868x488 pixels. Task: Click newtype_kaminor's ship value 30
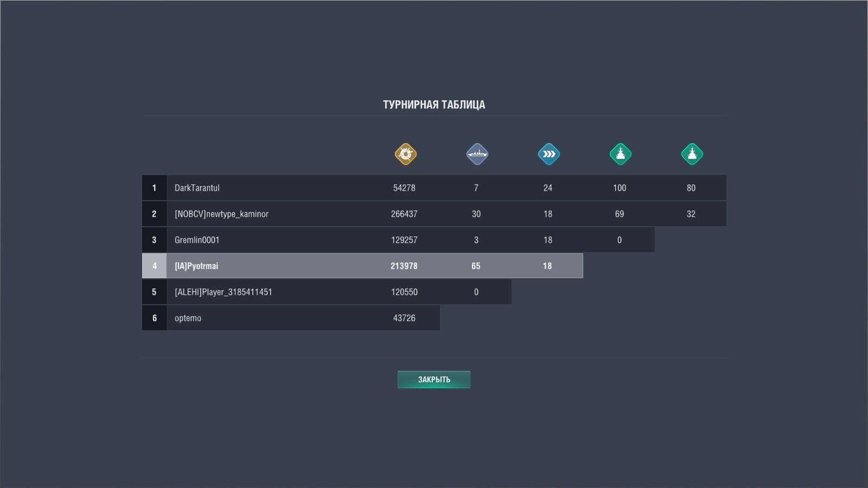click(476, 214)
